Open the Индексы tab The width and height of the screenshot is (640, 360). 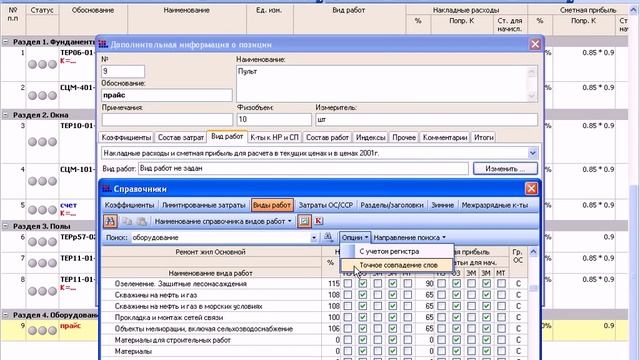coord(371,138)
